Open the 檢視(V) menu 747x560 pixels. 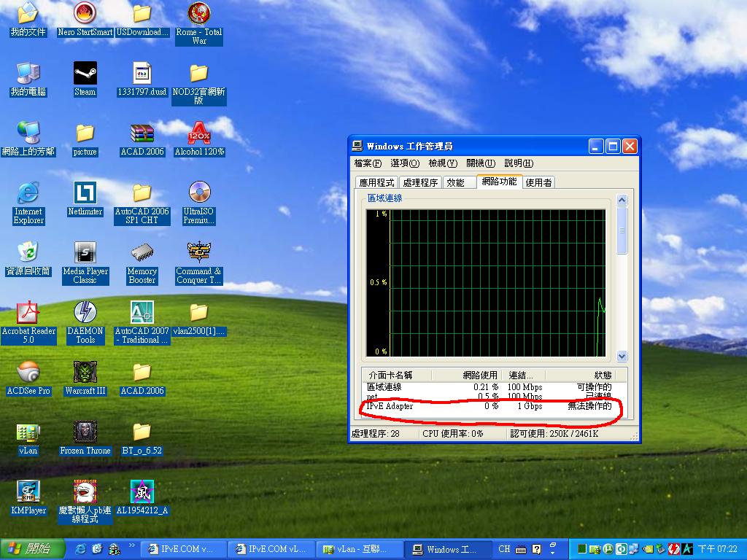442,163
